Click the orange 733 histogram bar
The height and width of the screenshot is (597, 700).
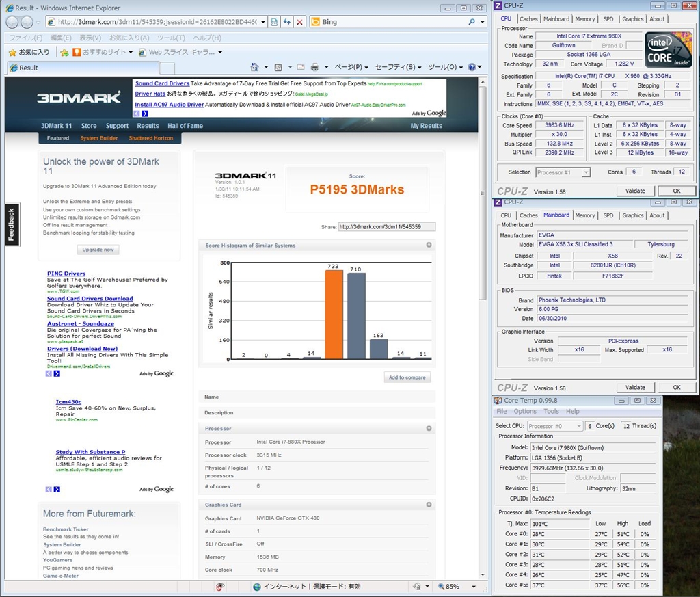(334, 315)
